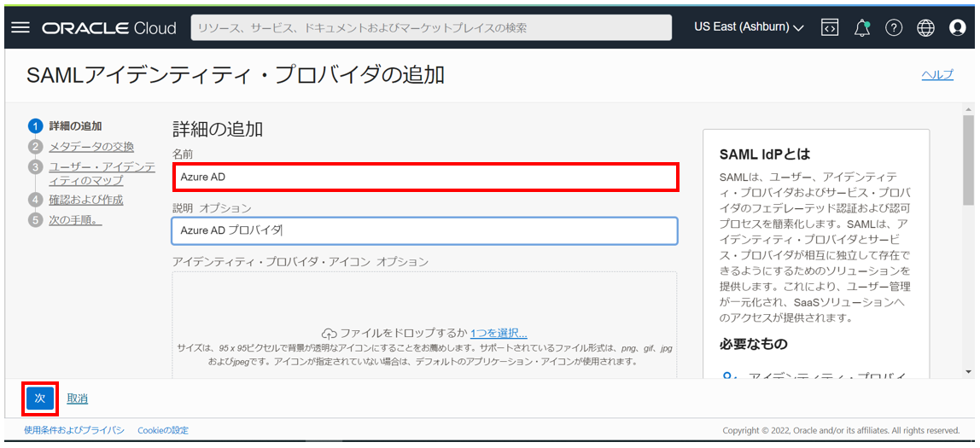Click the 取消 cancel link
The image size is (980, 448).
click(78, 399)
